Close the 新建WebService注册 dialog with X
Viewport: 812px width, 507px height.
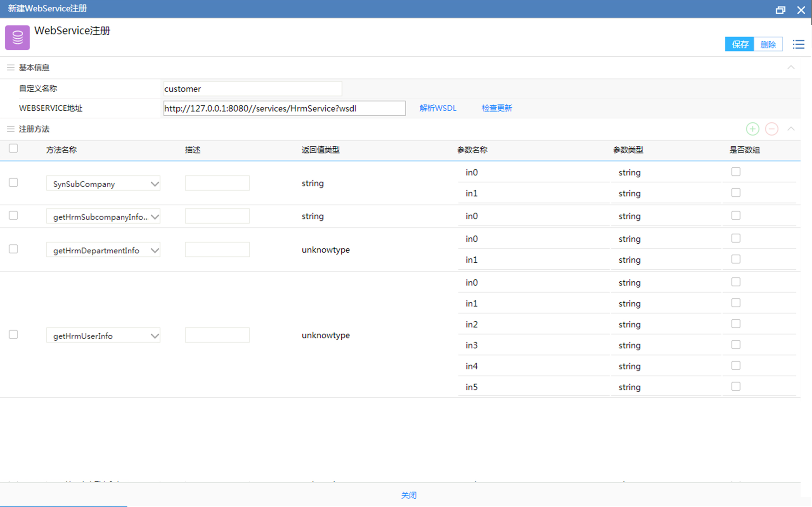point(801,10)
